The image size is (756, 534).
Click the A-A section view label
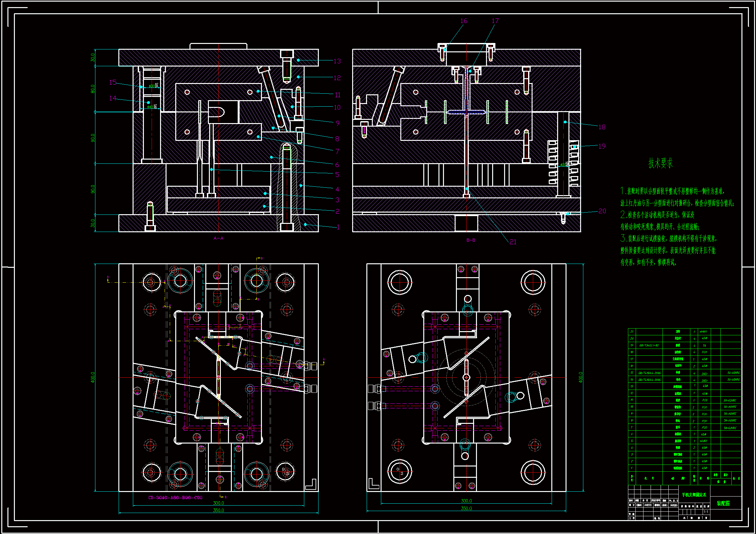click(x=218, y=238)
